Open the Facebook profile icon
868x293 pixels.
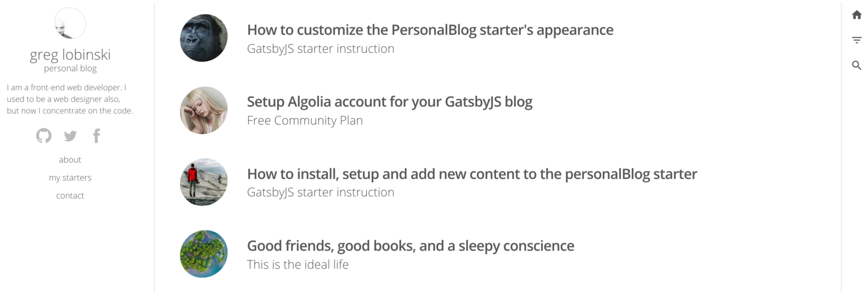97,136
